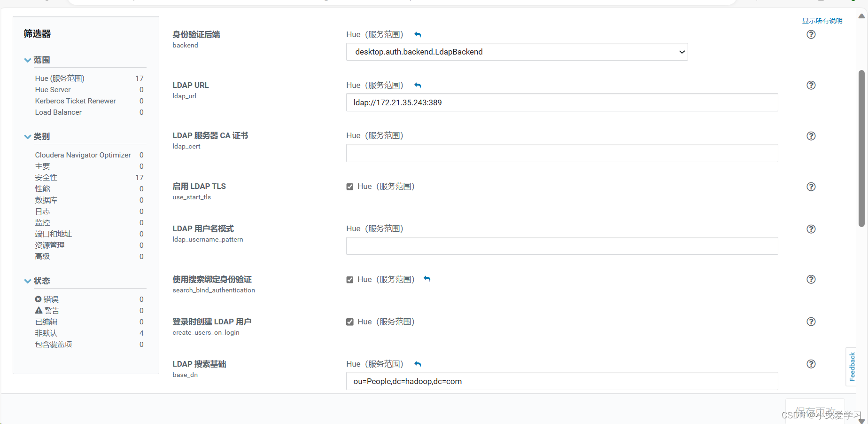Filter by 性能 category
The image size is (868, 424).
pos(42,189)
